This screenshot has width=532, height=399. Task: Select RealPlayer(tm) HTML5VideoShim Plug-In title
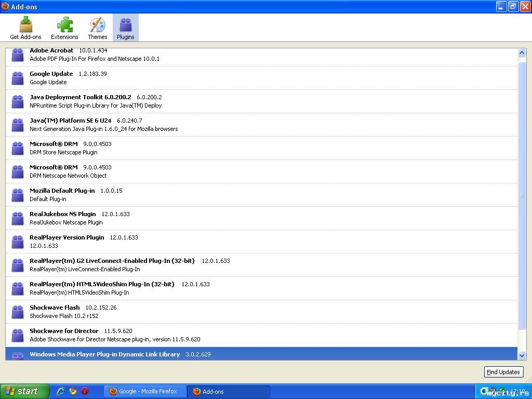point(102,284)
